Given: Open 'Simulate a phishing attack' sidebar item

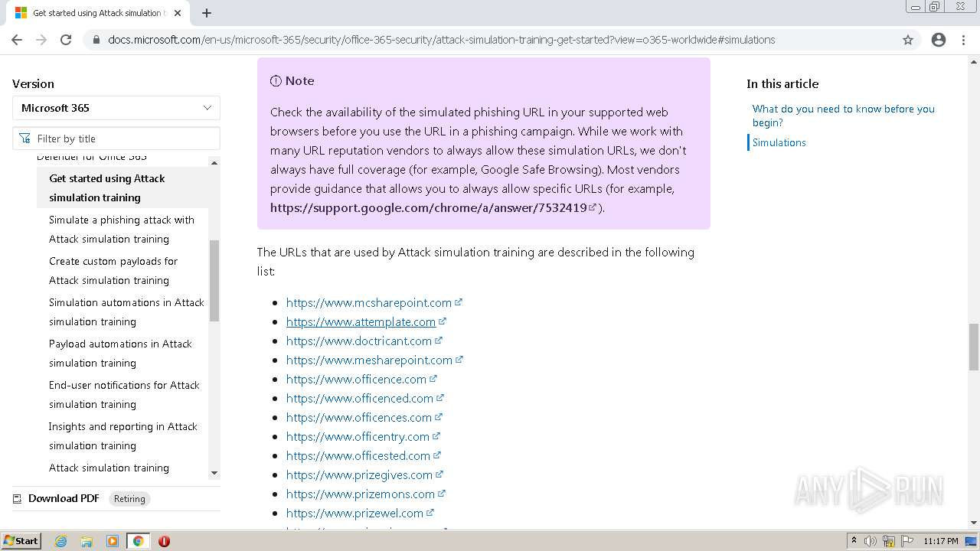Looking at the screenshot, I should click(122, 229).
